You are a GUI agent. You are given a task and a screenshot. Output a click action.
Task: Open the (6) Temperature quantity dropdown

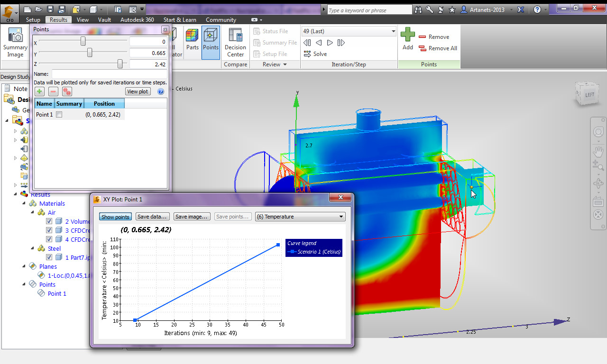click(x=300, y=217)
